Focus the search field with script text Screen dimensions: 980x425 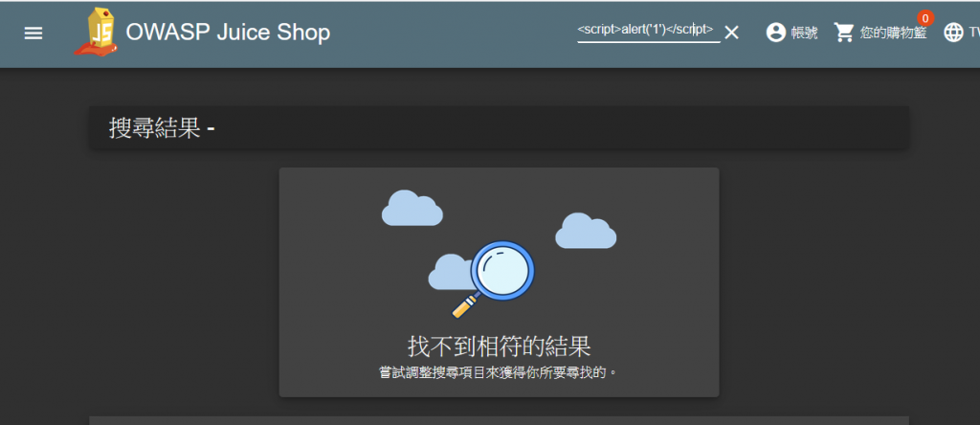pos(649,31)
